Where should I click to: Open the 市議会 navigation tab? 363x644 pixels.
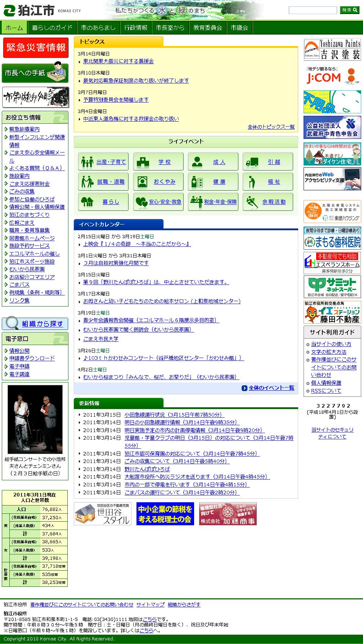[x=239, y=28]
